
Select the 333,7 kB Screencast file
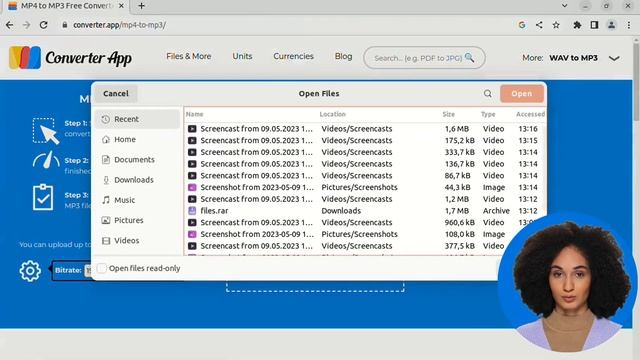tap(364, 152)
